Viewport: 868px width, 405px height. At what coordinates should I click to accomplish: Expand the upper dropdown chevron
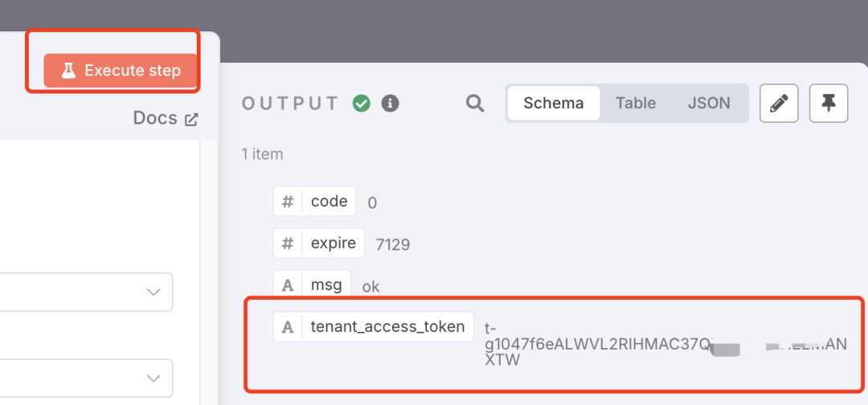coord(154,292)
